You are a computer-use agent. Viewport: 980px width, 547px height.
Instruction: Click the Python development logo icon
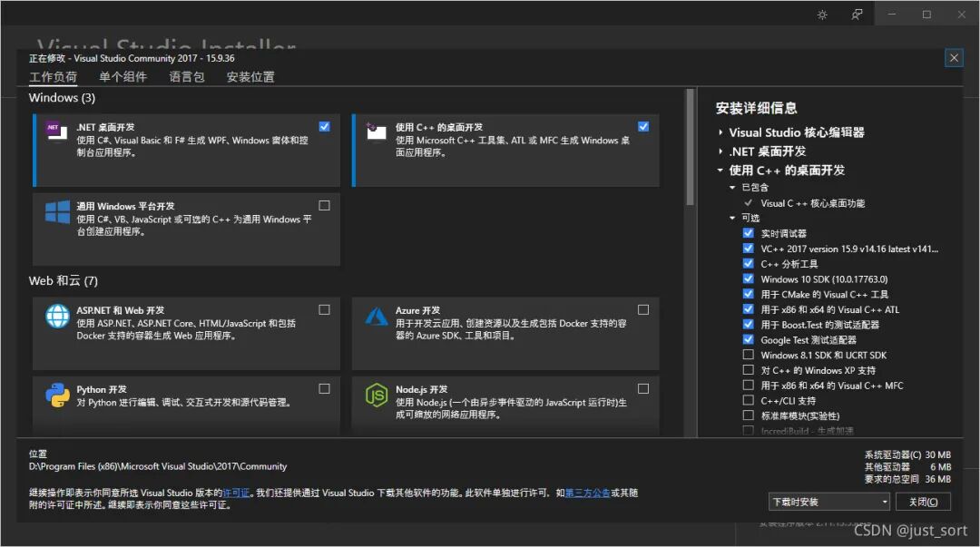(x=57, y=396)
